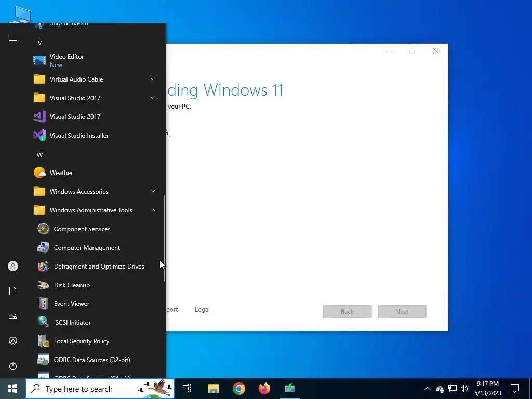Launch Firefox from taskbar
This screenshot has height=399, width=532.
[x=264, y=389]
